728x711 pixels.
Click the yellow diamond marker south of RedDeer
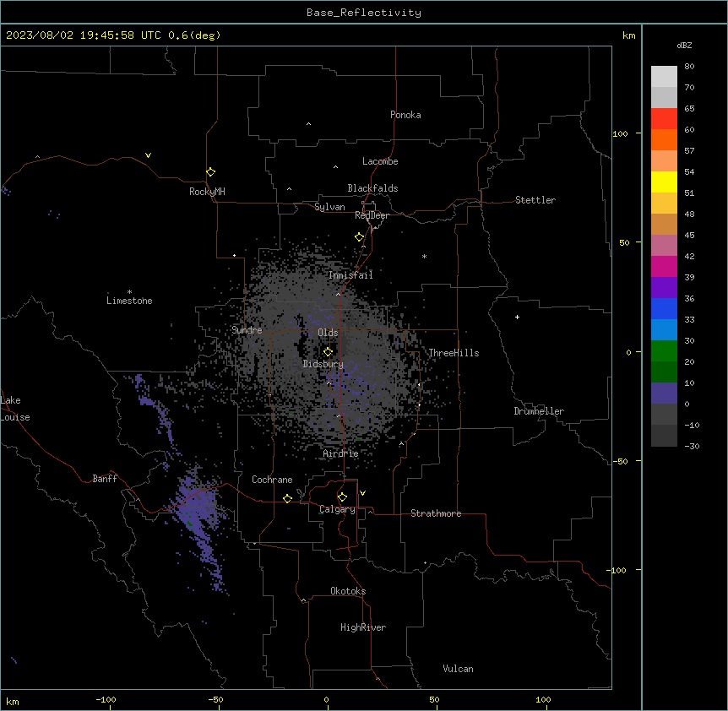pyautogui.click(x=359, y=237)
